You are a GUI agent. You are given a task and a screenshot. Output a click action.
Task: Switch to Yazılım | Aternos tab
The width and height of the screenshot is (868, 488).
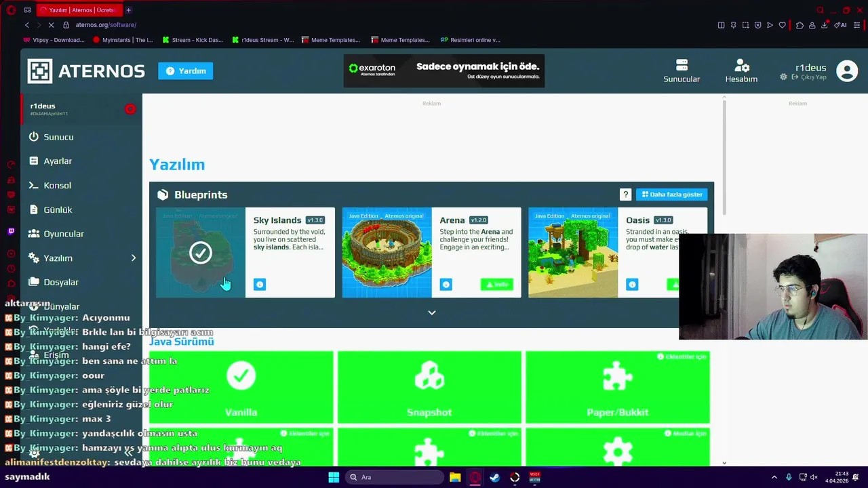[x=78, y=10]
